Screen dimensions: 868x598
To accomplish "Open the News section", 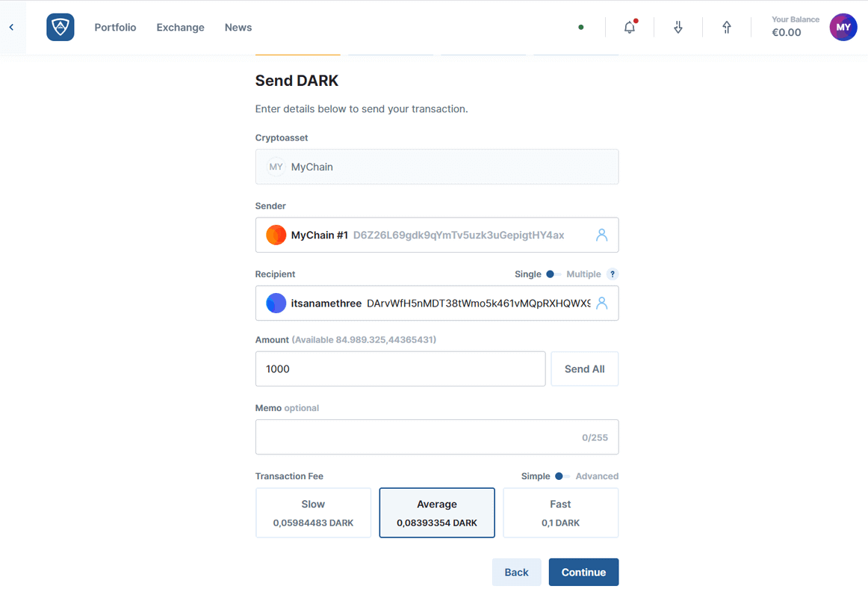I will tap(238, 28).
